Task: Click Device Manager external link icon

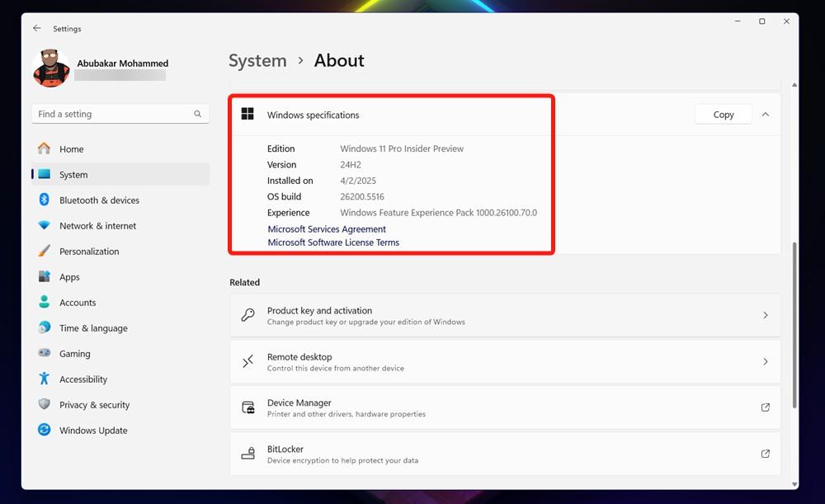Action: click(766, 407)
